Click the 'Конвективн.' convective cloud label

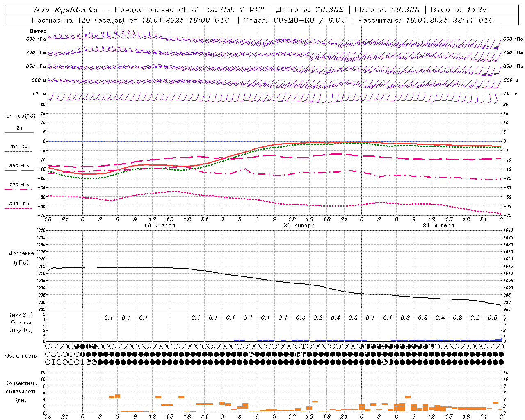(x=21, y=383)
